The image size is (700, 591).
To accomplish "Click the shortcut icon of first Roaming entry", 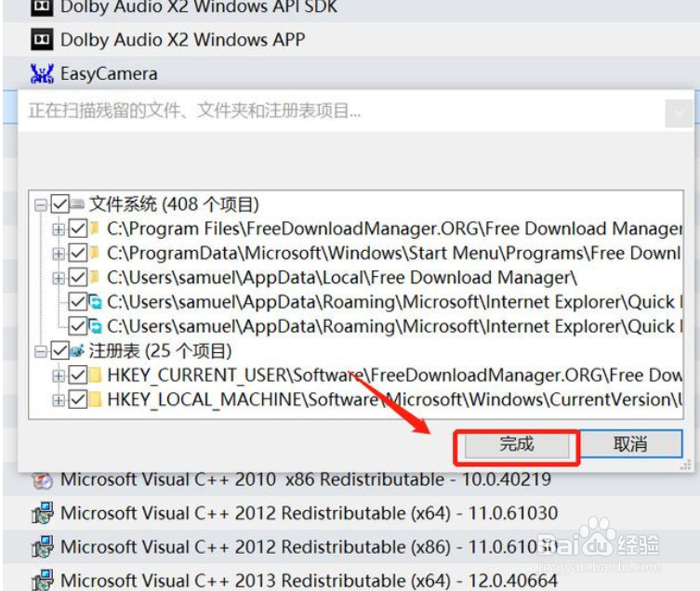I will (x=95, y=302).
